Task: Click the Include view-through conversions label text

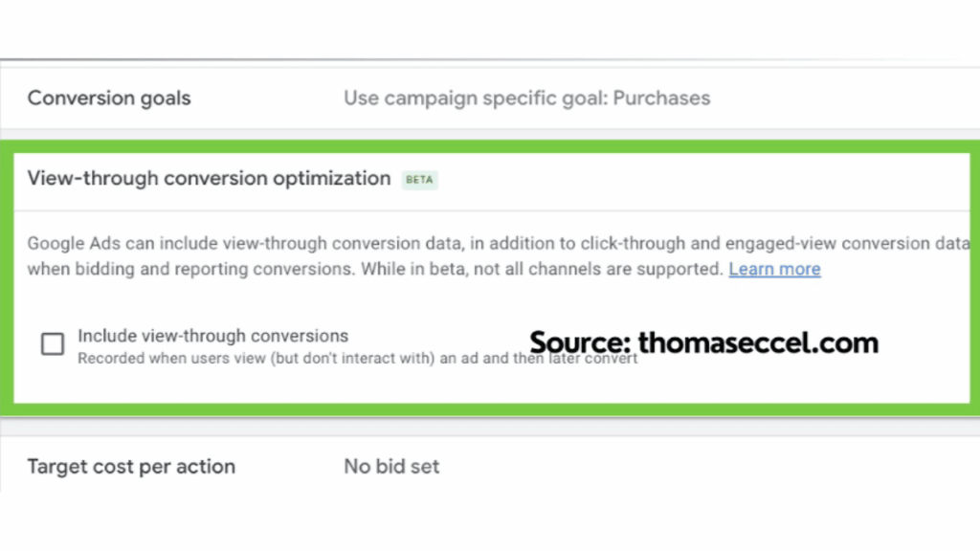Action: tap(212, 336)
